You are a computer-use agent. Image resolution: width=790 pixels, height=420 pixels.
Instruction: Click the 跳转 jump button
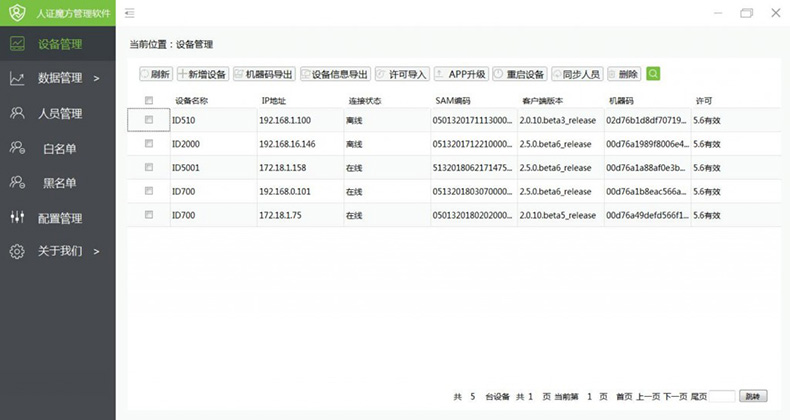click(754, 397)
